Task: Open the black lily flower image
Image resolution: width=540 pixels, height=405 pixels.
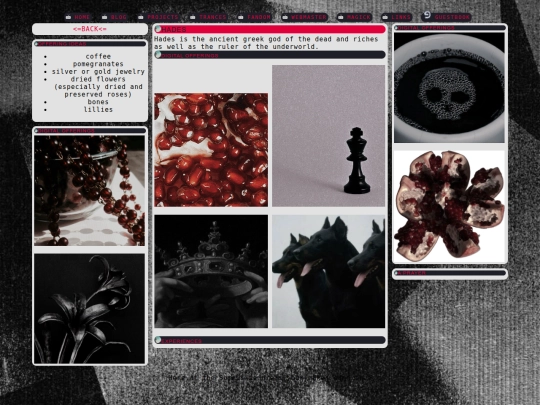Action: tap(90, 309)
